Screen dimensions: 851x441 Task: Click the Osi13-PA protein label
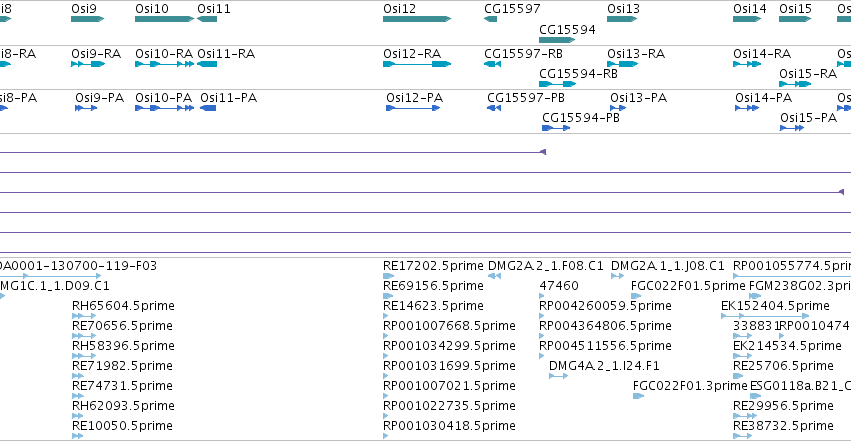pos(639,98)
